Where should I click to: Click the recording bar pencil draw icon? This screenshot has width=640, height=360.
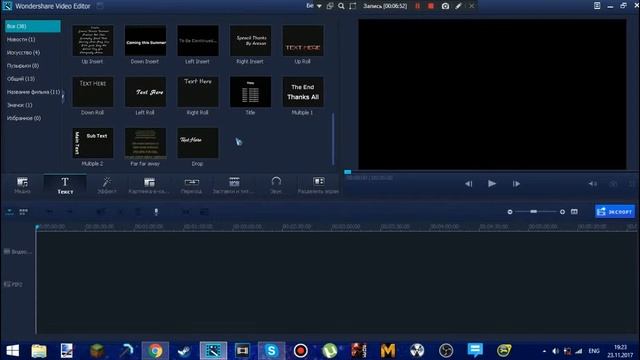coord(458,6)
